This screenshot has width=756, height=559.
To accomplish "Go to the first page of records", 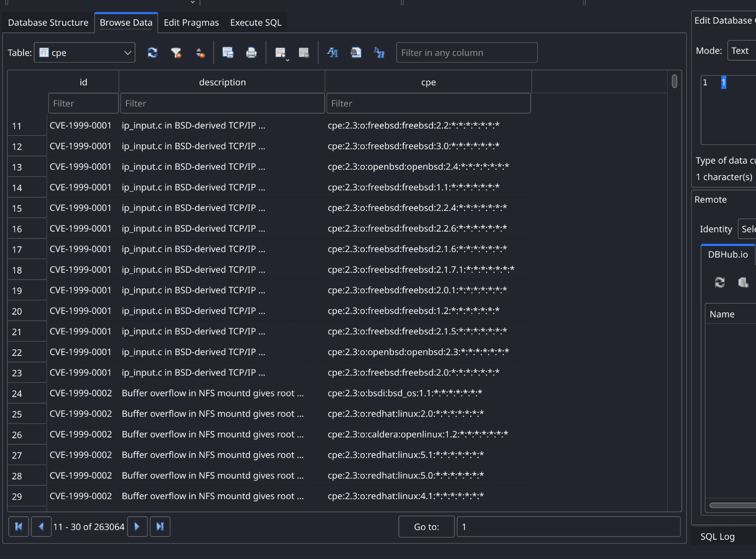I will click(x=19, y=527).
